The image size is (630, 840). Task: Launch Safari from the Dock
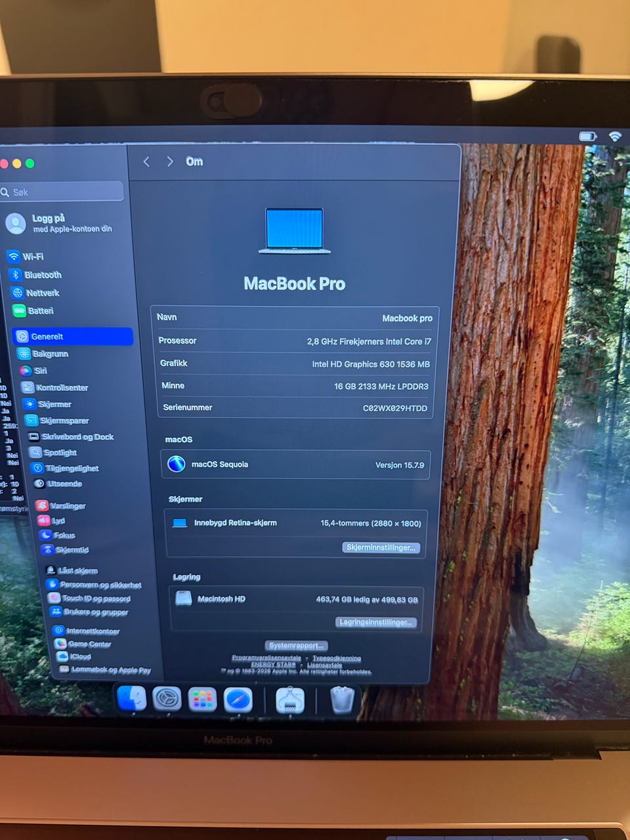click(238, 700)
